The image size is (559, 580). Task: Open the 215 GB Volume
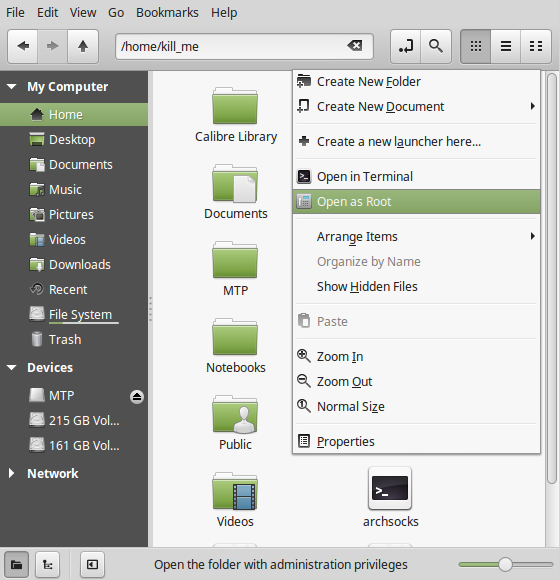(74, 421)
